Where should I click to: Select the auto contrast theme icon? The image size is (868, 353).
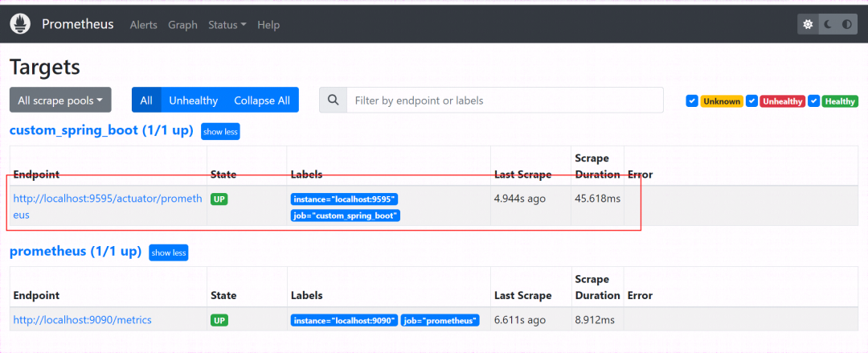click(x=847, y=24)
